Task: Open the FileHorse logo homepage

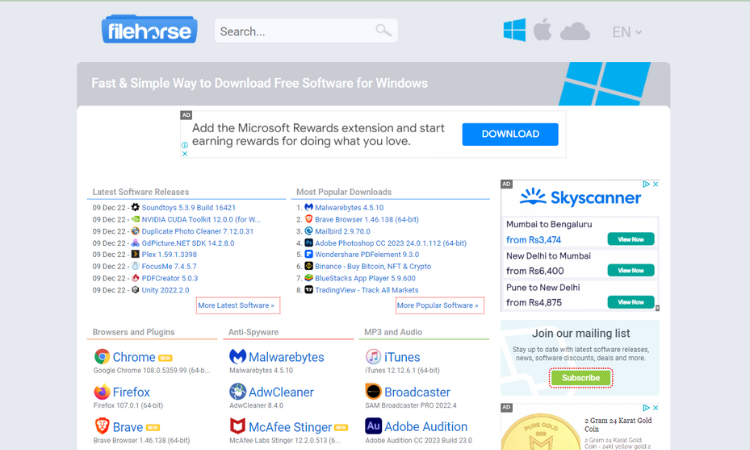Action: pyautogui.click(x=149, y=30)
